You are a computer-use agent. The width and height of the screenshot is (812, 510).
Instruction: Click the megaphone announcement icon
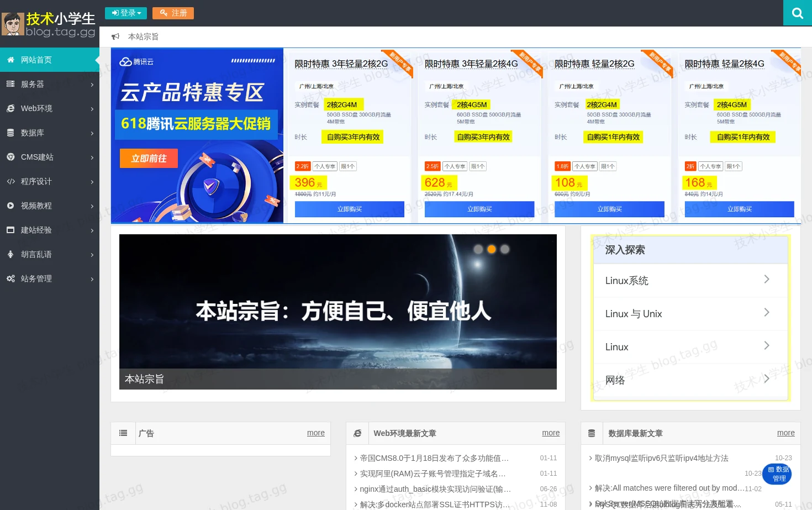coord(115,36)
